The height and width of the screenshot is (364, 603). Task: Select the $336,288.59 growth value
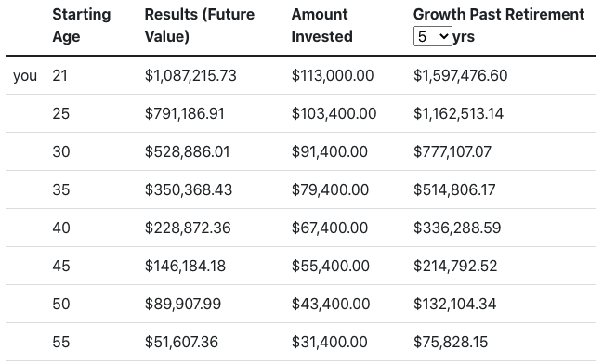(x=457, y=227)
